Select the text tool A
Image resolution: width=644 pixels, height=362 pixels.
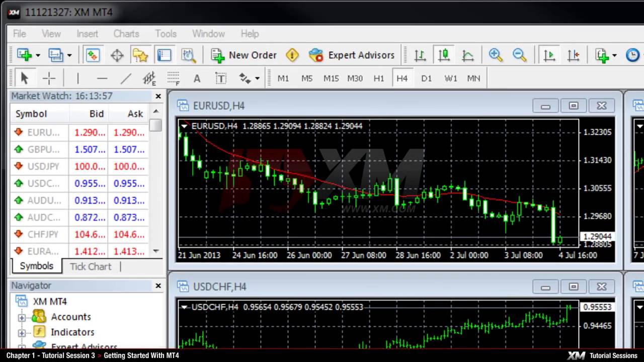tap(197, 78)
